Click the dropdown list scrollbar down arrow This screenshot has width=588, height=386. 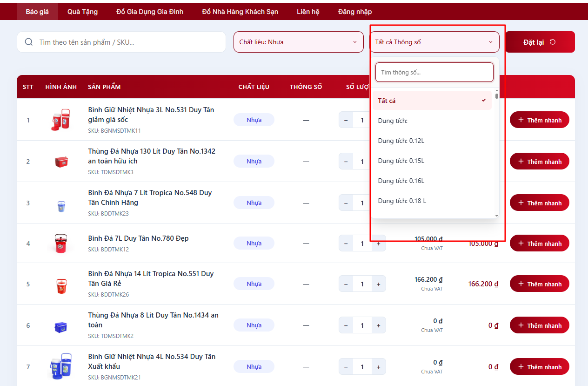coord(496,216)
